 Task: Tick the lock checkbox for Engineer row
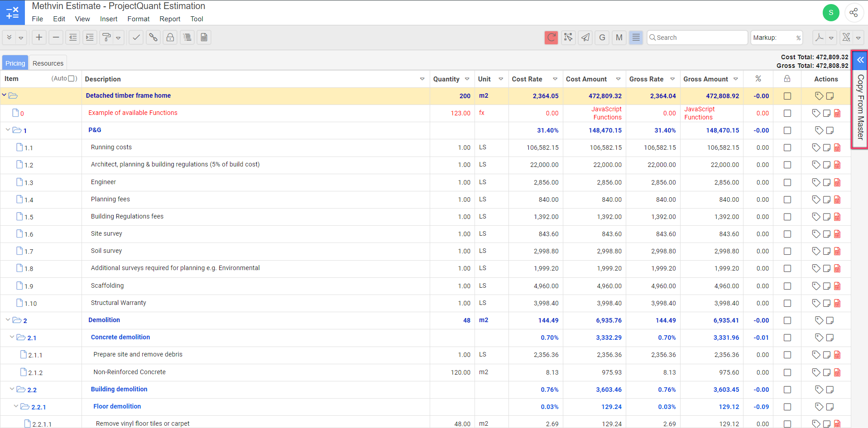(x=787, y=182)
